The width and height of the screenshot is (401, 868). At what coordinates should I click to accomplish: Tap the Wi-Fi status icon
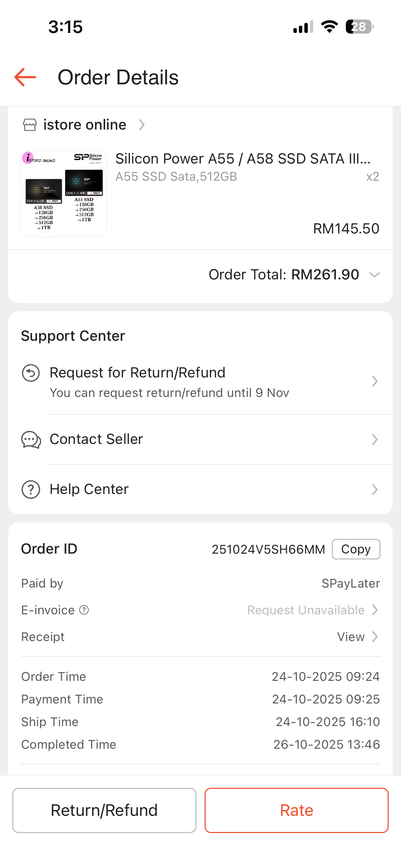point(329,27)
